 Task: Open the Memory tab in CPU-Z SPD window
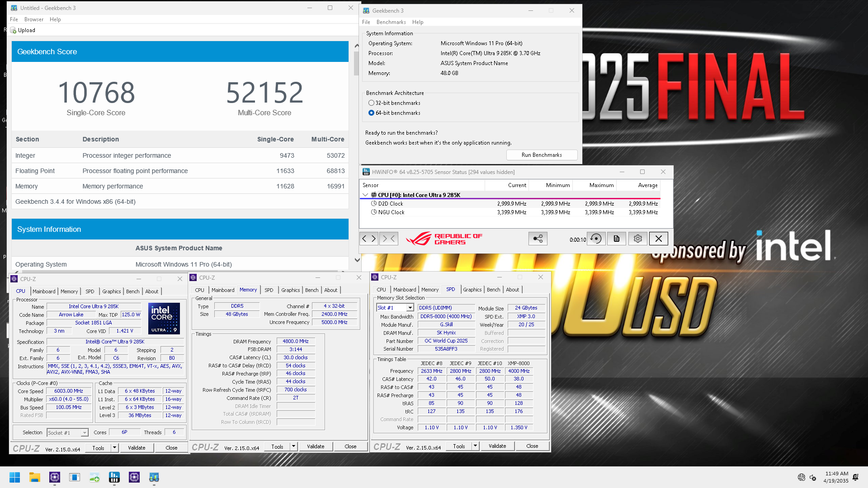click(x=430, y=290)
